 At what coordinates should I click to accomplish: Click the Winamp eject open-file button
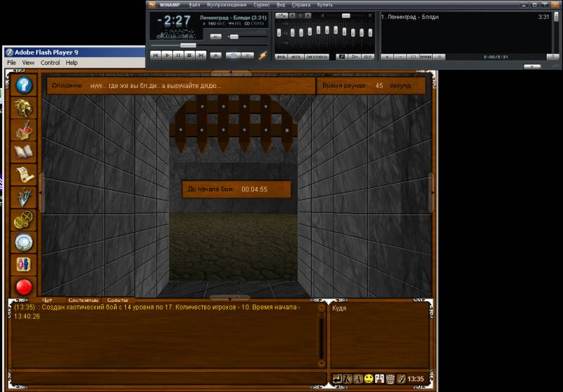pos(216,56)
